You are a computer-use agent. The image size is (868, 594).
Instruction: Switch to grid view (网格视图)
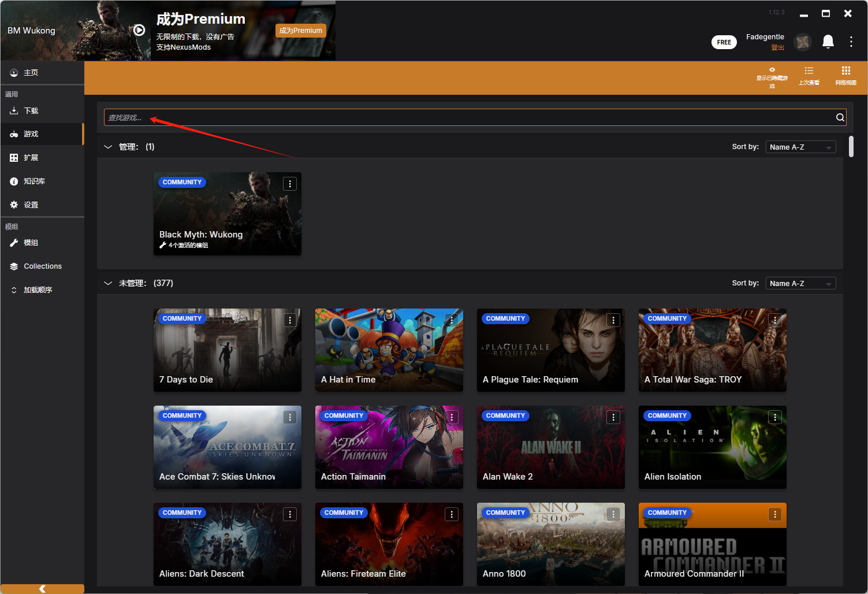pyautogui.click(x=846, y=76)
